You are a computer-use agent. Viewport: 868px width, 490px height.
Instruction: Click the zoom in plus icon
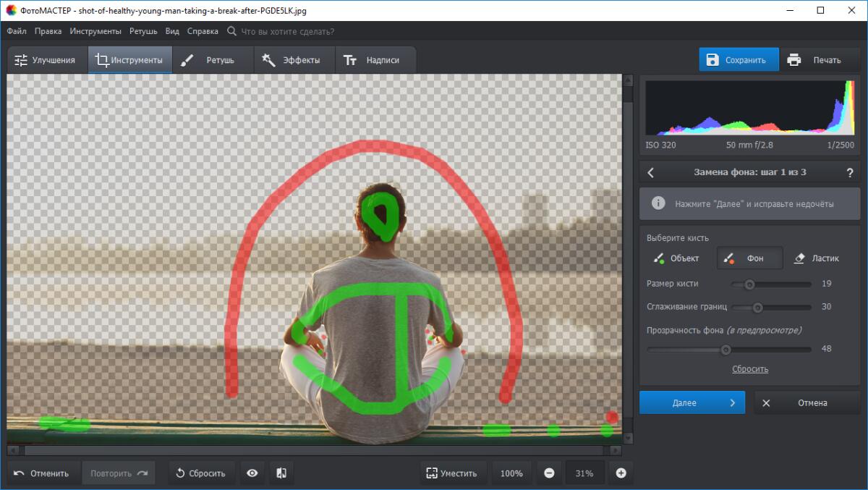tap(621, 473)
